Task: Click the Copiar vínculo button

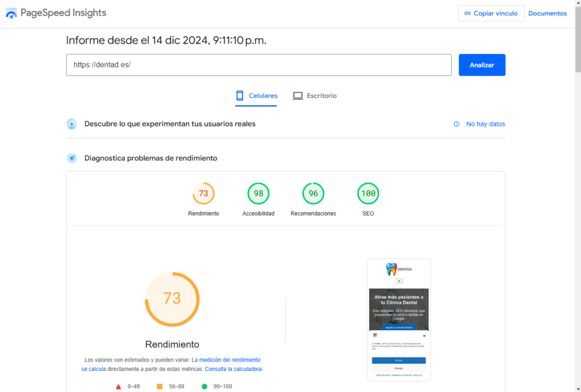Action: point(491,14)
